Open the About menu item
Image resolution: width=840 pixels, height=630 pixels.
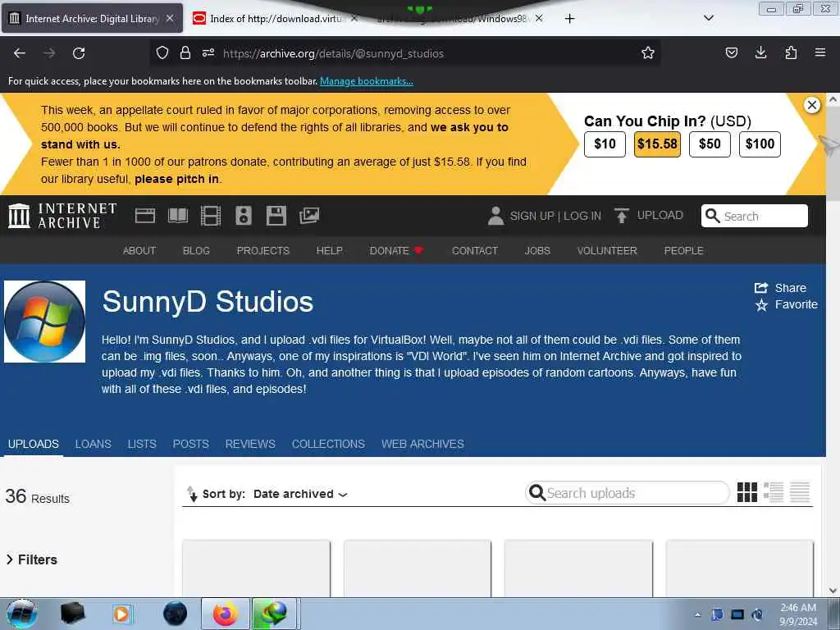[x=139, y=251]
